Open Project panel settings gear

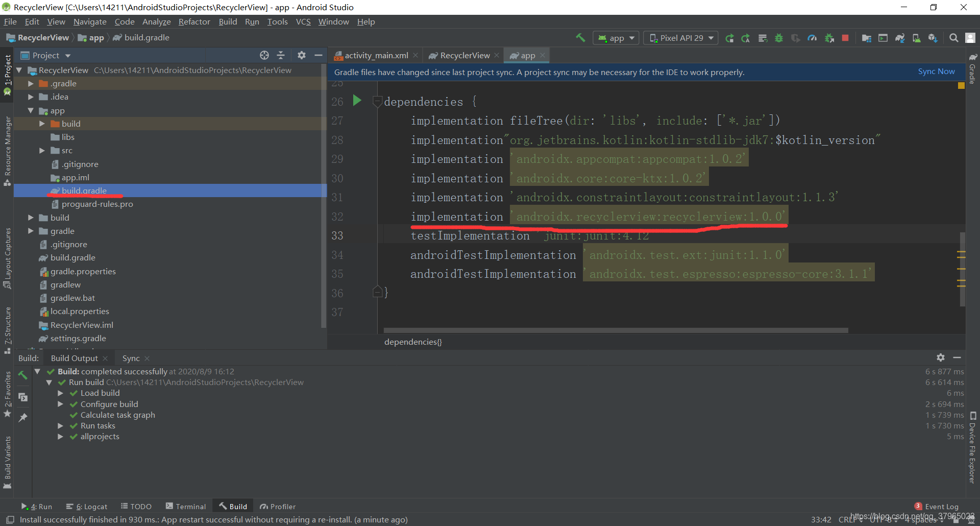click(x=302, y=55)
